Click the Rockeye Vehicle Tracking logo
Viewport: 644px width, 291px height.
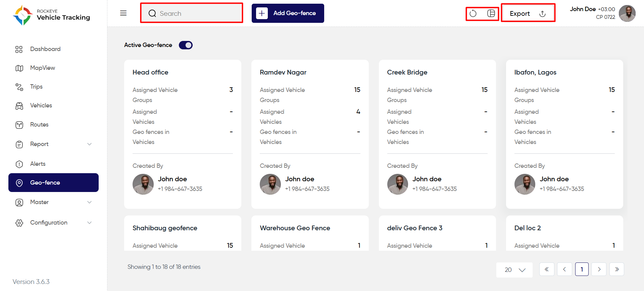coord(51,15)
